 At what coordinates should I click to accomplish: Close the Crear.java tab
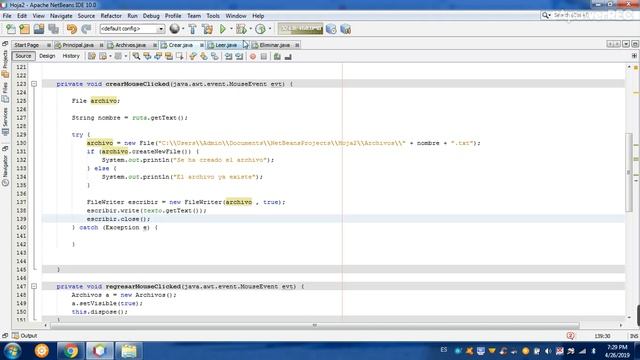coord(202,45)
